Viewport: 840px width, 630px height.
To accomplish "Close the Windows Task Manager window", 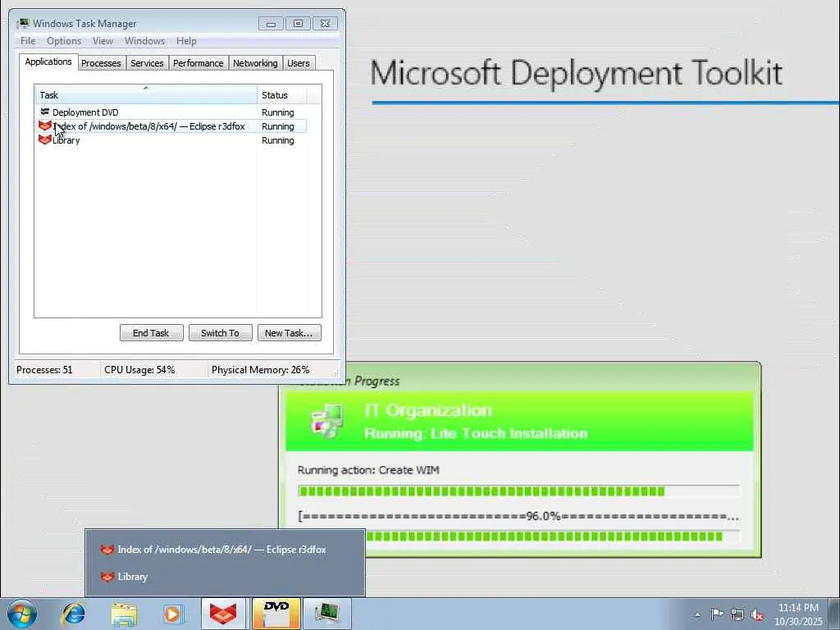I will (x=325, y=24).
